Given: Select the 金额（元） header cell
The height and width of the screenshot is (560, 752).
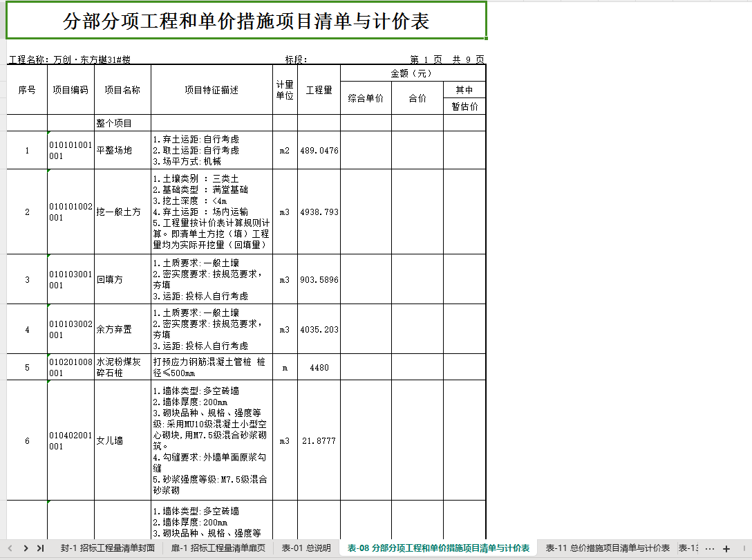Looking at the screenshot, I should pos(413,73).
